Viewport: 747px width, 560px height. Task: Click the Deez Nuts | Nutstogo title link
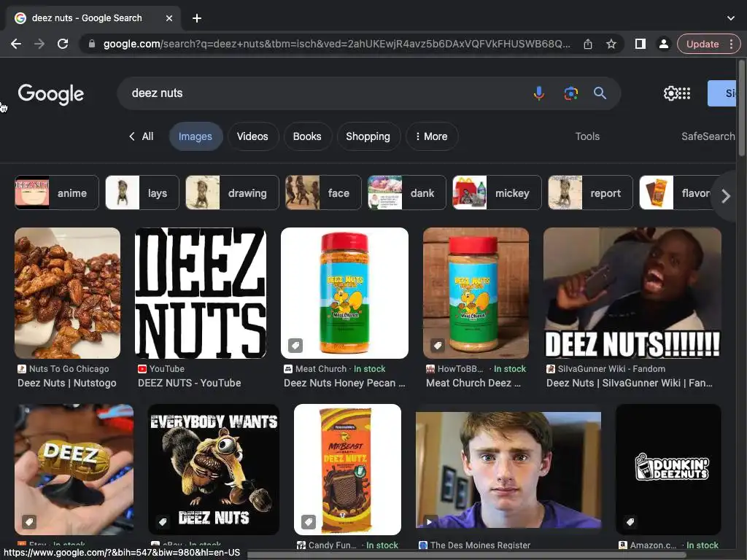[x=67, y=383]
